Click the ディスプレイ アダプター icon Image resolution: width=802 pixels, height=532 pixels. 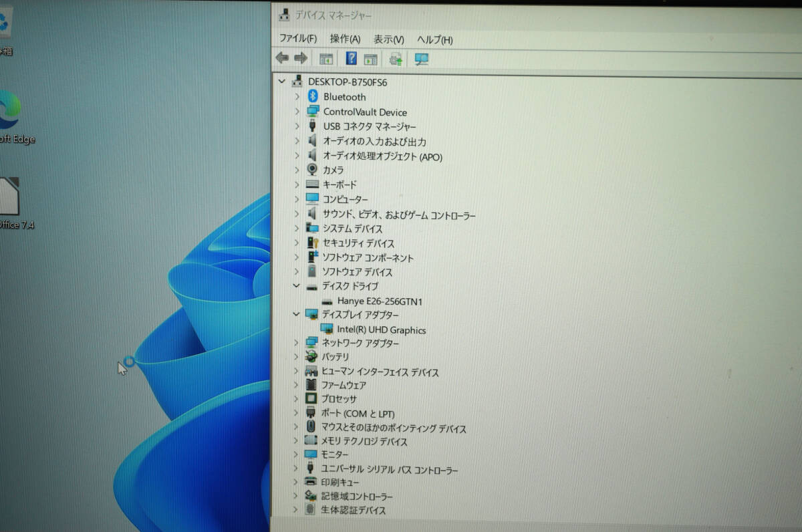[312, 314]
